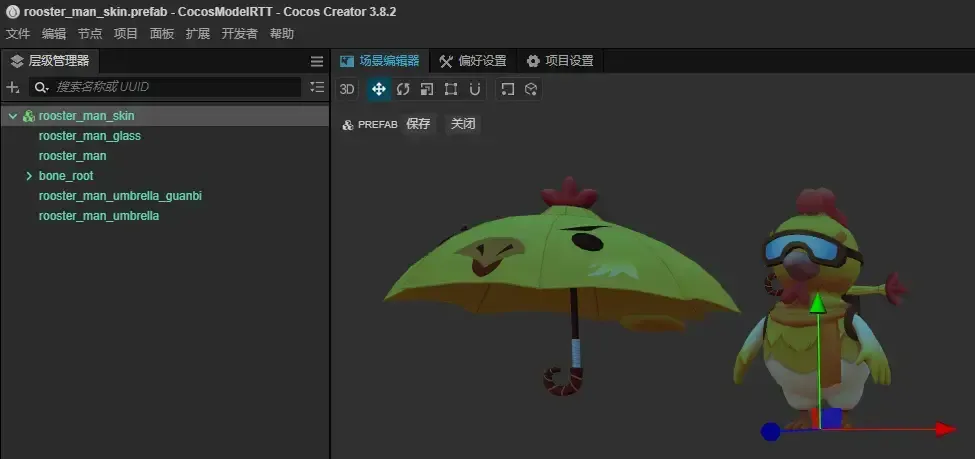Click the rooster character's goggles in scene
Screen dimensions: 975x459
(811, 248)
